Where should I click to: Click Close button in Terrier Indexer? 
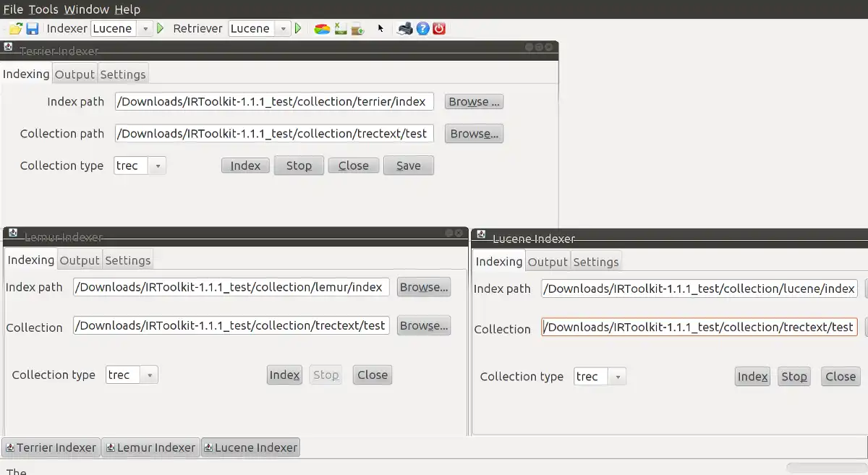tap(354, 166)
